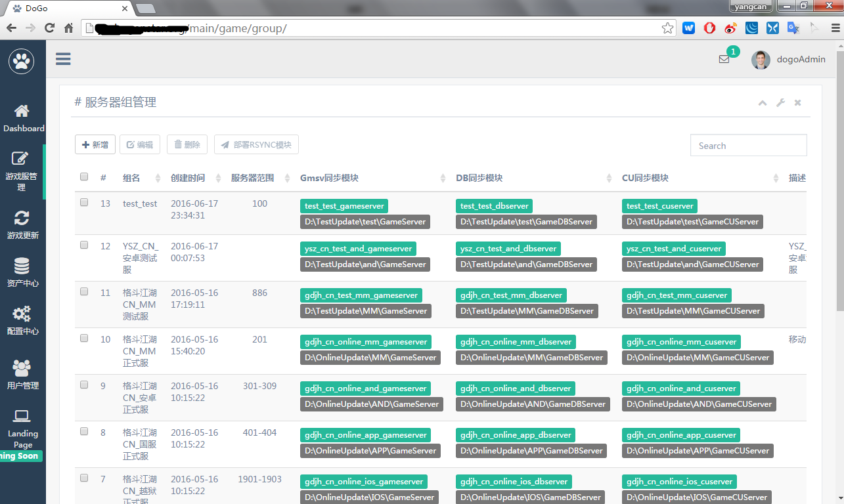Screen dimensions: 844x504
Task: Check the row 13 test_test checkbox
Action: pyautogui.click(x=84, y=202)
